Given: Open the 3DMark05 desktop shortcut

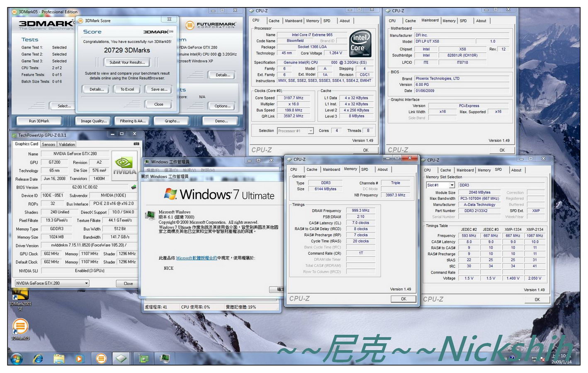Looking at the screenshot, I should pyautogui.click(x=20, y=329).
